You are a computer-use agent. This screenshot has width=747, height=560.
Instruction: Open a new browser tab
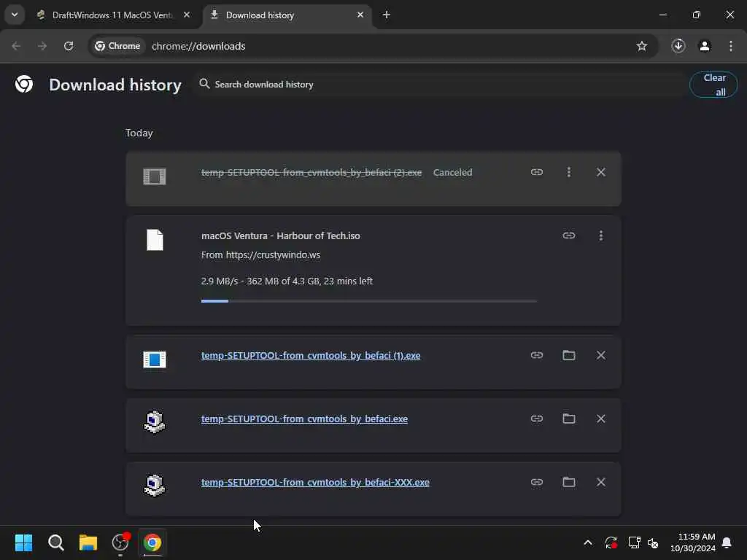coord(387,15)
